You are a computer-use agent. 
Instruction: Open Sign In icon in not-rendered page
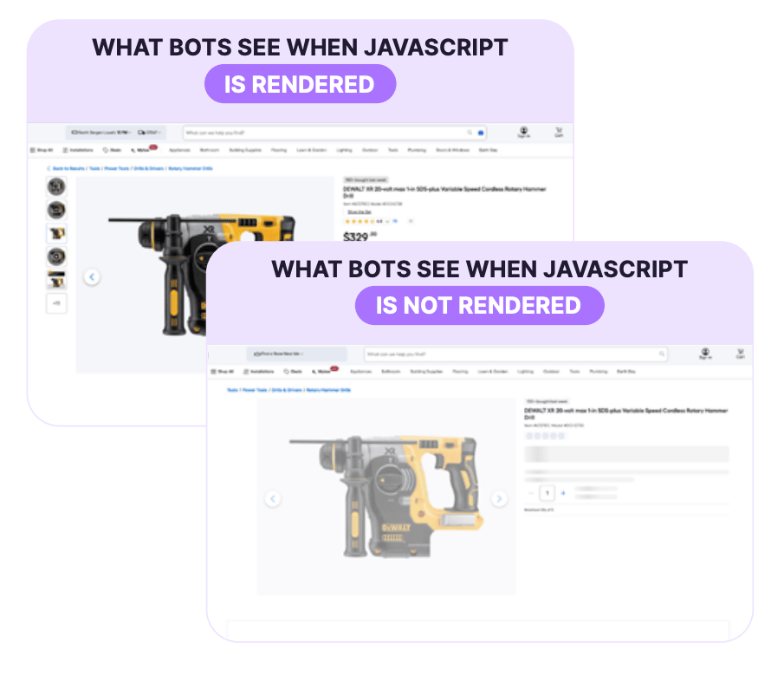coord(705,354)
